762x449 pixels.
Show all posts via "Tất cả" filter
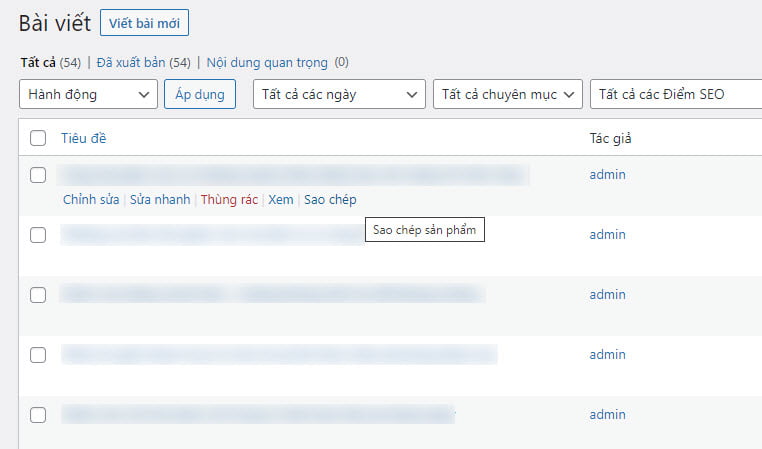[x=38, y=62]
